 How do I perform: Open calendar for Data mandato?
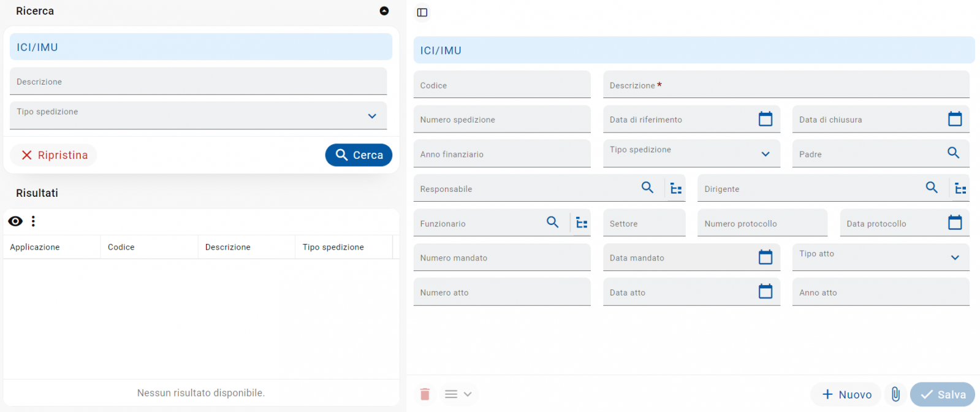pos(765,257)
